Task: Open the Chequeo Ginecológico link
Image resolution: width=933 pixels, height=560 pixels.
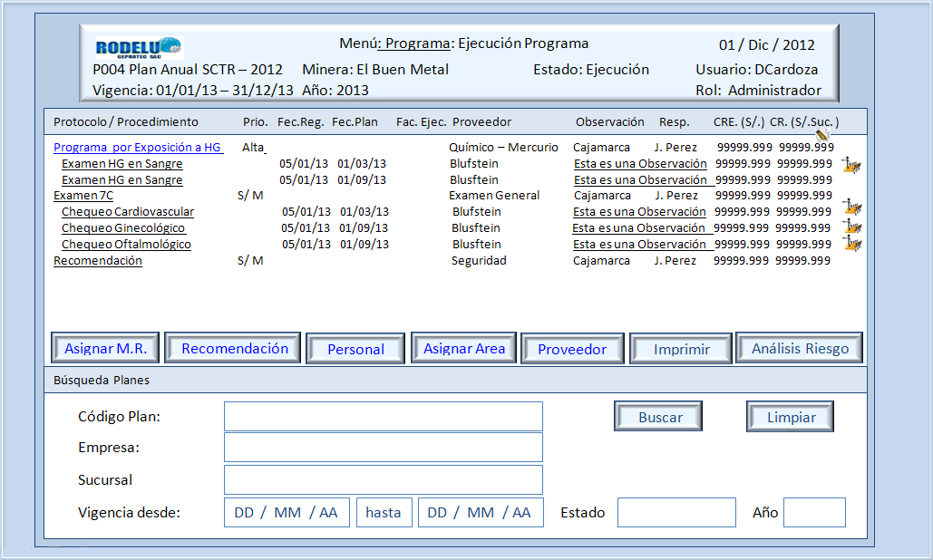Action: 123,227
